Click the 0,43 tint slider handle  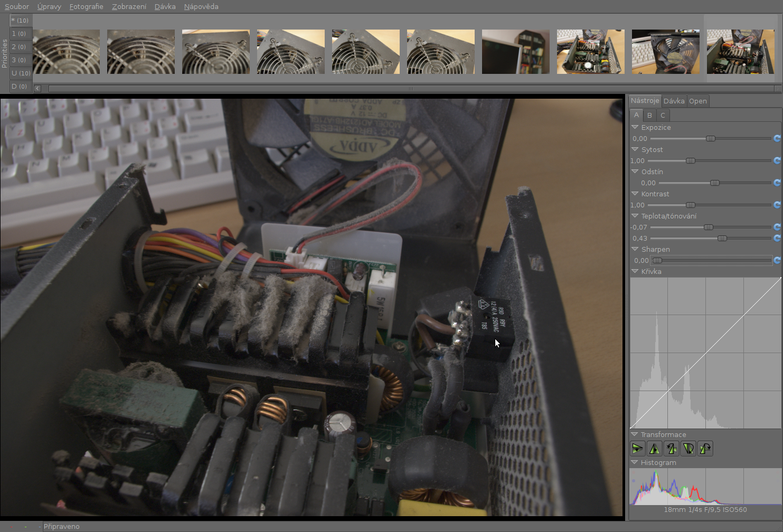click(722, 238)
